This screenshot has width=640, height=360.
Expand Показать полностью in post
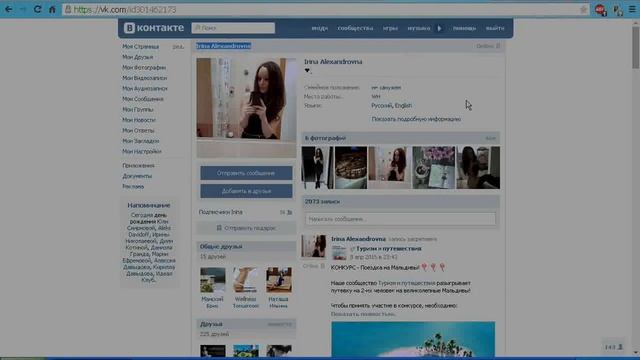(x=362, y=314)
